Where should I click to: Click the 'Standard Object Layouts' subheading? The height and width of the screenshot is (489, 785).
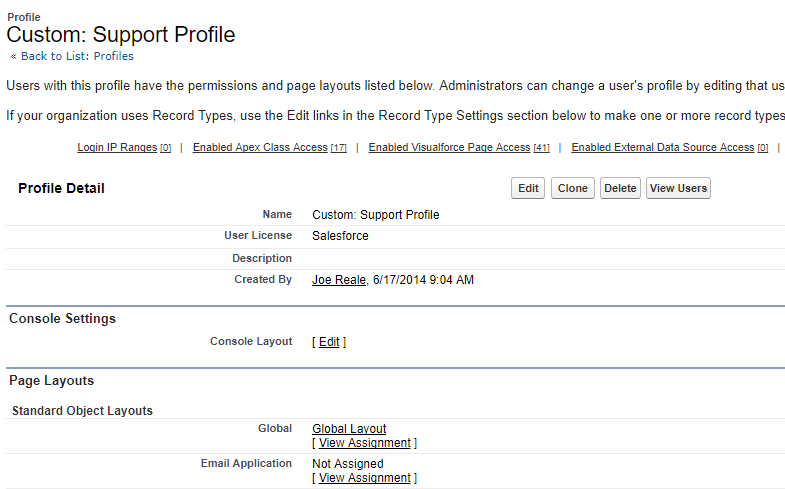point(82,410)
